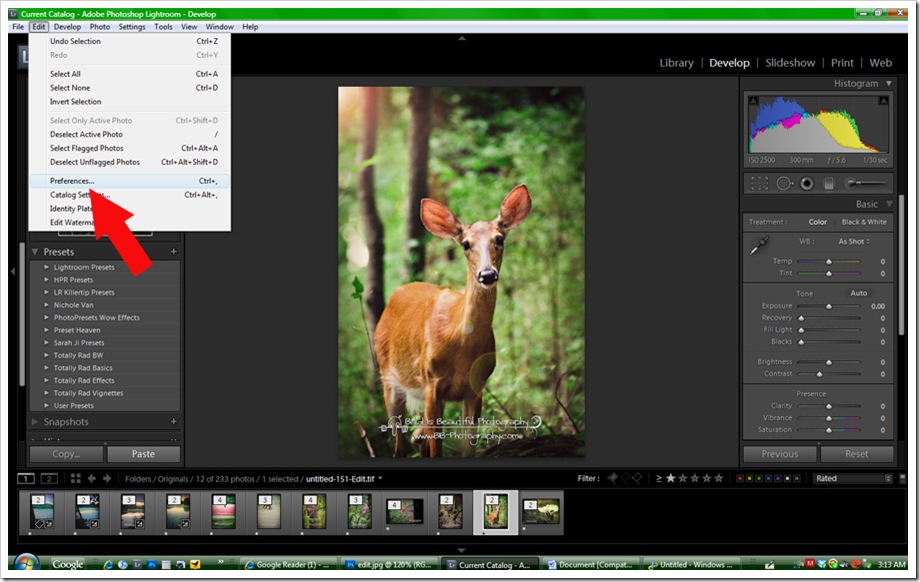This screenshot has width=920, height=582.
Task: Toggle the purple color label filter
Action: tap(778, 479)
